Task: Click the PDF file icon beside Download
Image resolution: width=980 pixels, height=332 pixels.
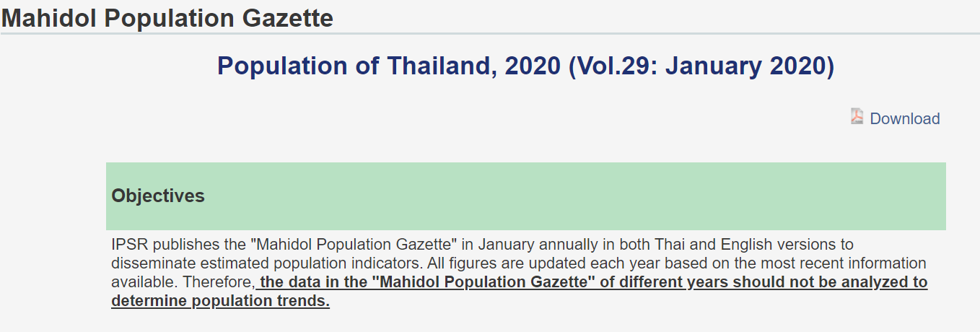Action: [x=857, y=116]
